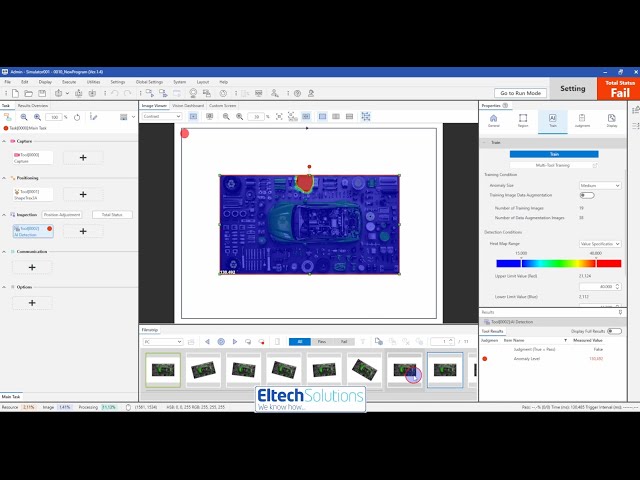The height and width of the screenshot is (480, 640).
Task: Click the blue Train button
Action: pos(553,154)
